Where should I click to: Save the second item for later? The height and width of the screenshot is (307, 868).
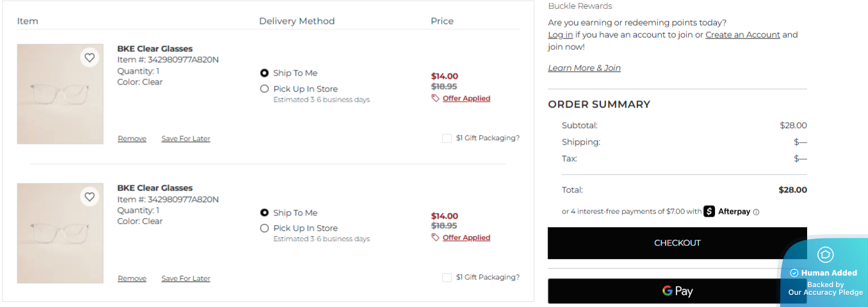(x=186, y=278)
